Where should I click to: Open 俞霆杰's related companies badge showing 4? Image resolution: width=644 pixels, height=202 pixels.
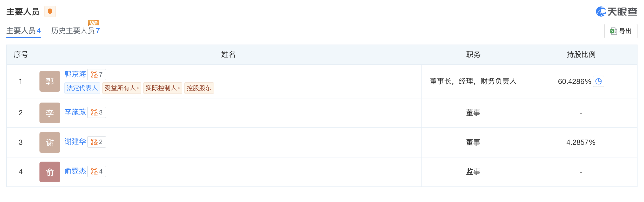[x=97, y=171]
